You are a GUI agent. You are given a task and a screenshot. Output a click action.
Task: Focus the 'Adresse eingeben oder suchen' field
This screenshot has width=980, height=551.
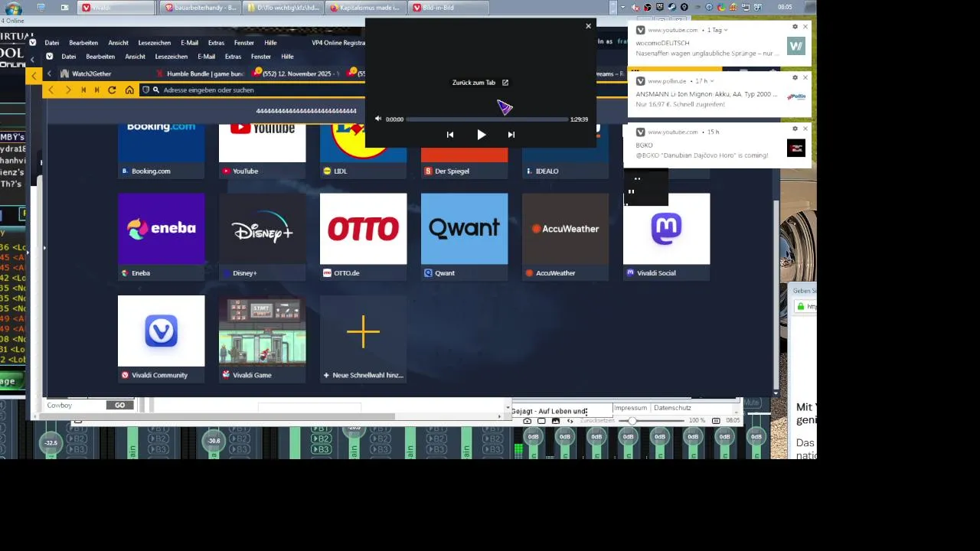[260, 90]
